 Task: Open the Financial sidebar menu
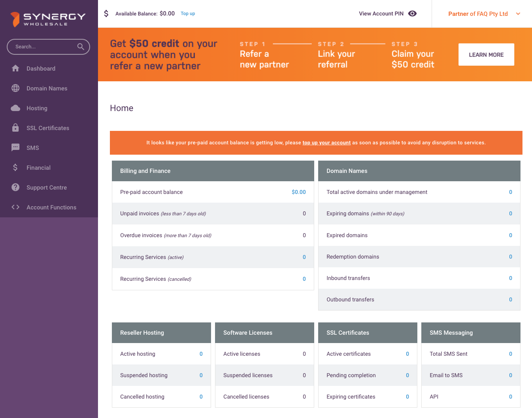point(38,168)
